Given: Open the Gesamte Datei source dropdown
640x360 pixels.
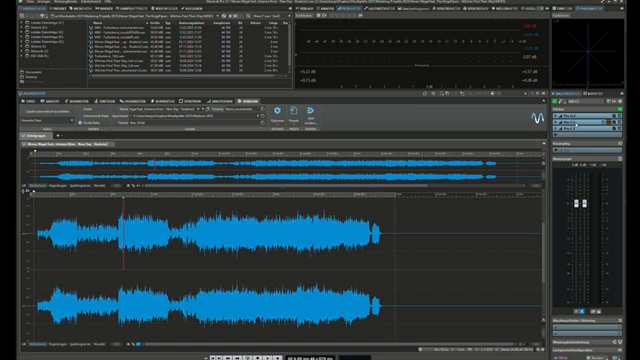Looking at the screenshot, I should point(47,120).
